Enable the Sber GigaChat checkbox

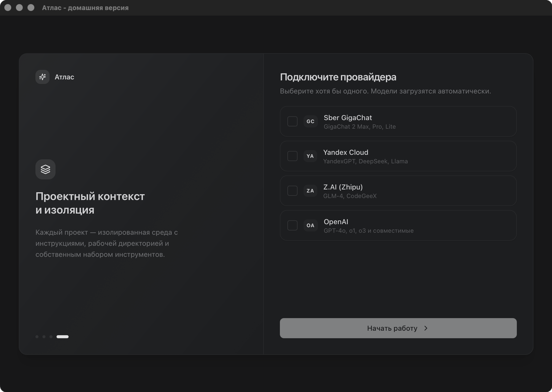(x=292, y=121)
